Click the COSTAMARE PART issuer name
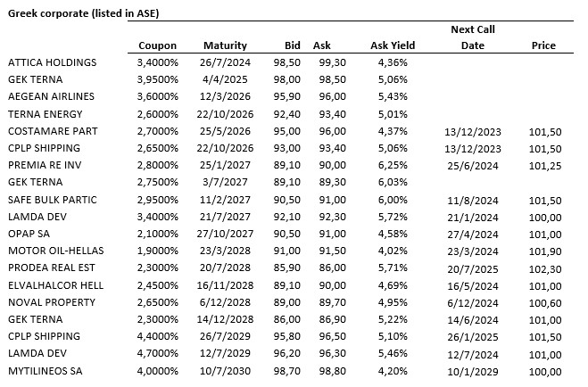 pyautogui.click(x=52, y=131)
